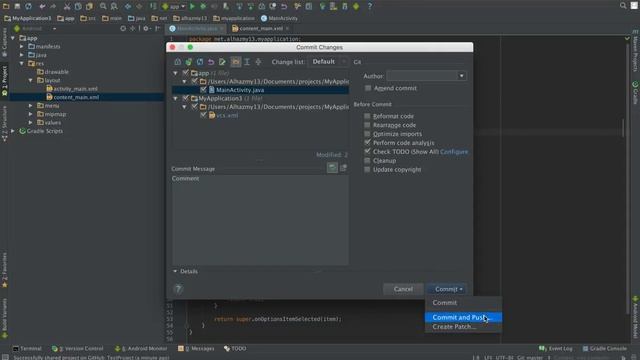Click the project panel settings gear icon
This screenshot has height=360, width=640.
click(146, 29)
